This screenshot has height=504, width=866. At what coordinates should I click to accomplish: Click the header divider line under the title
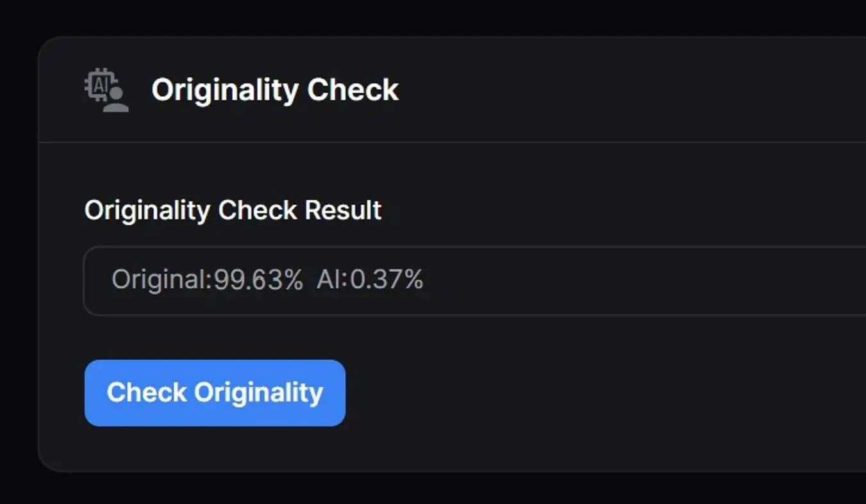coord(449,142)
